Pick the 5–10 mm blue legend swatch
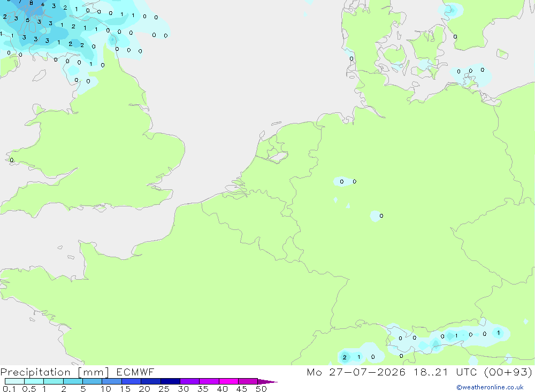Screen dimensions: 535x392 (x=93, y=381)
